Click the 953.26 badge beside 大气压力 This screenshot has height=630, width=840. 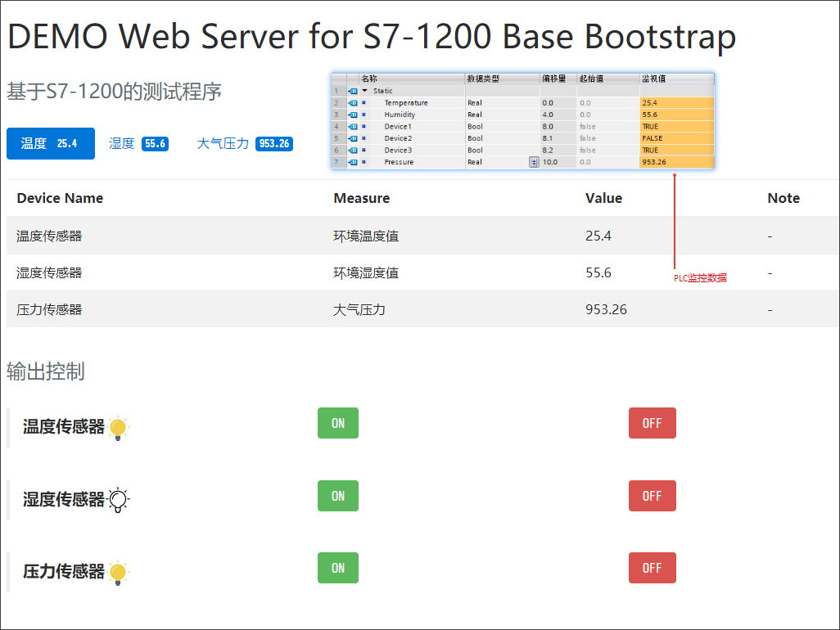click(x=274, y=143)
